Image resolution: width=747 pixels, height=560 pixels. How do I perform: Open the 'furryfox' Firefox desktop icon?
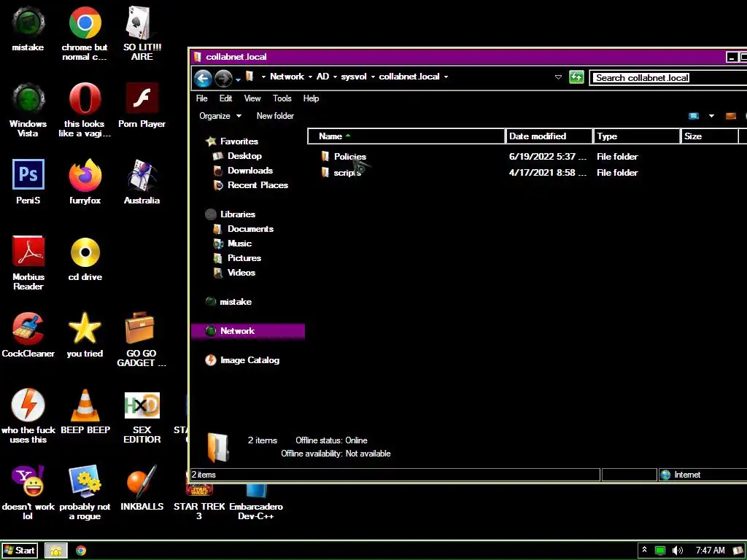pyautogui.click(x=85, y=181)
